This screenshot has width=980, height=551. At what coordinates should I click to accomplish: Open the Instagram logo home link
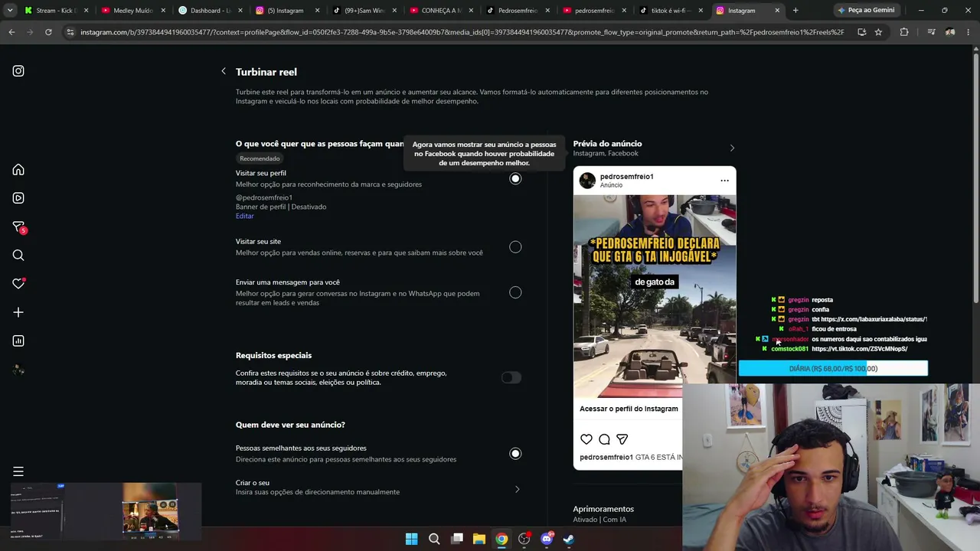(x=18, y=71)
